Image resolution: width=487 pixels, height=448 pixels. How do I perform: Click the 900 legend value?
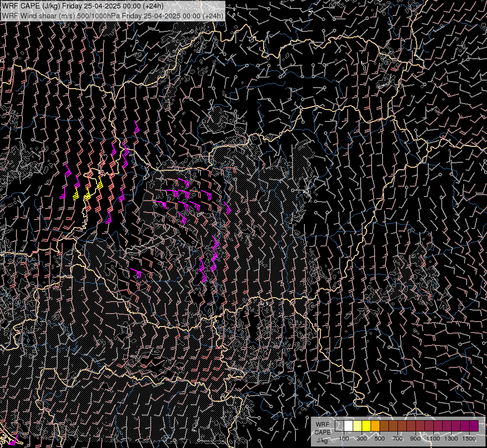pos(415,439)
